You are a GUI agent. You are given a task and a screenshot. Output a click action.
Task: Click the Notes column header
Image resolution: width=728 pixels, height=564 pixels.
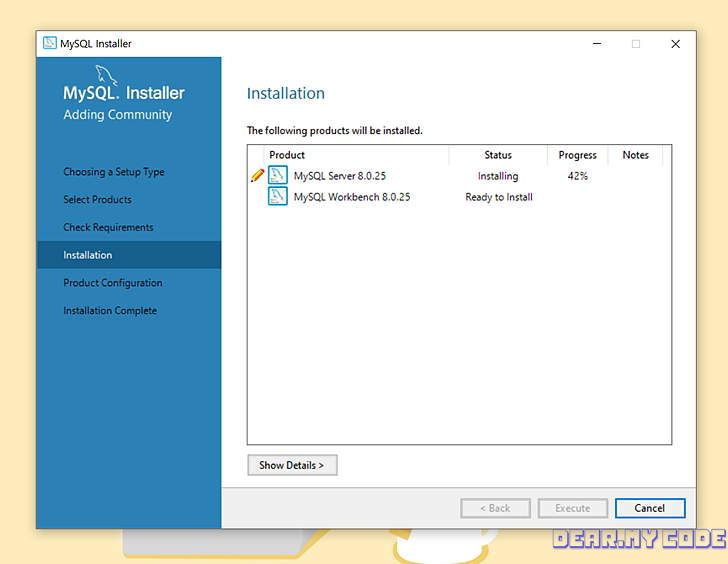[x=636, y=155]
